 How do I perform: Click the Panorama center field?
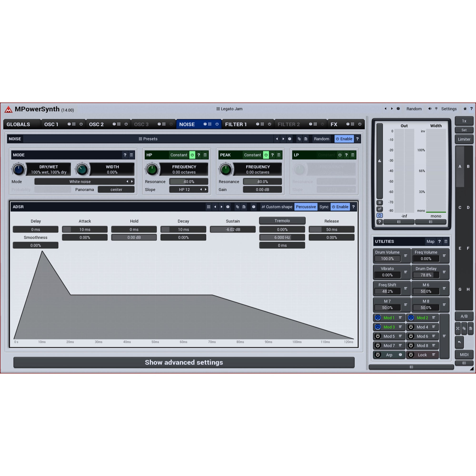[116, 189]
